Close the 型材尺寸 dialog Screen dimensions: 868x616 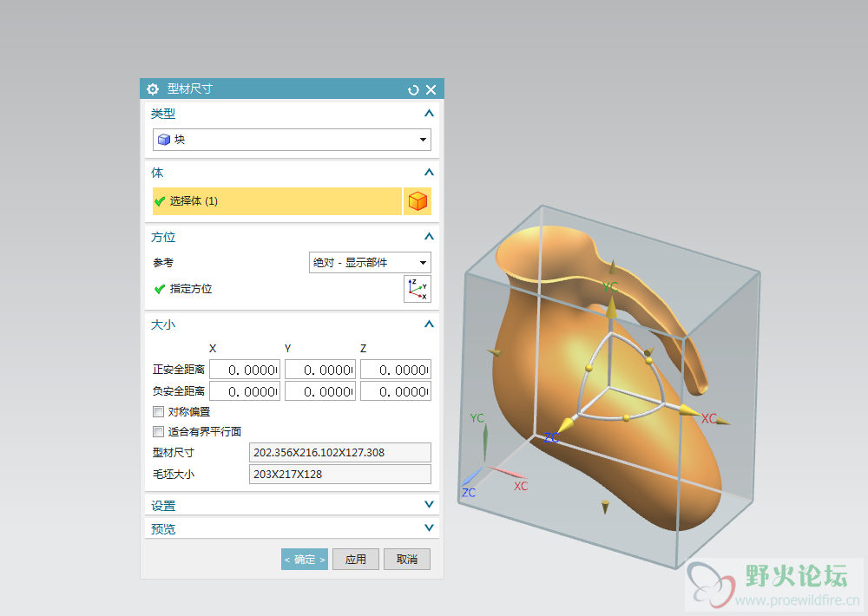click(431, 89)
